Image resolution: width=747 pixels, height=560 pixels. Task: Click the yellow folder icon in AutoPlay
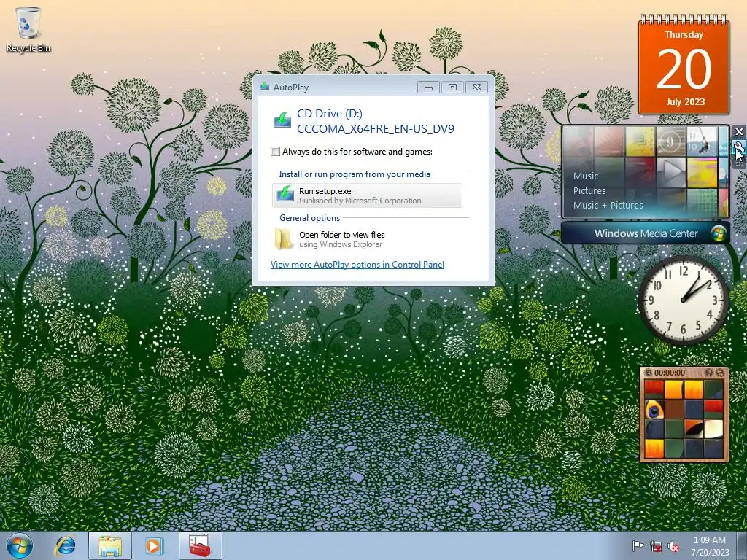tap(284, 239)
